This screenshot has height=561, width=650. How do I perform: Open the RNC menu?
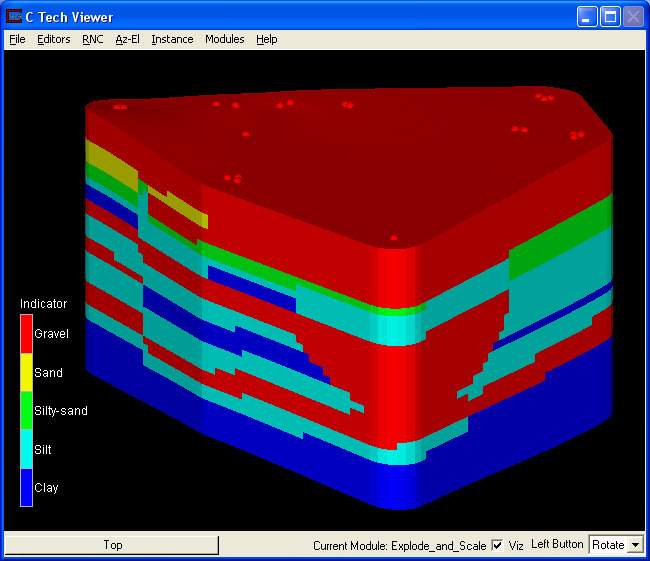(93, 39)
